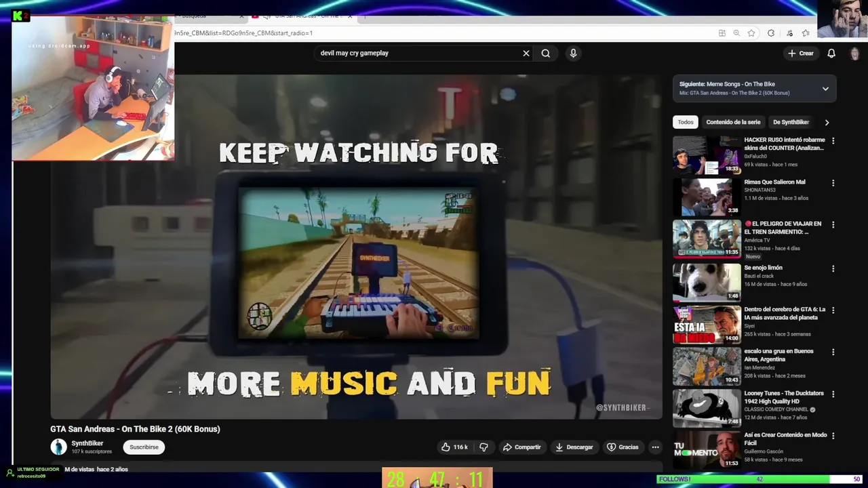Image resolution: width=868 pixels, height=488 pixels.
Task: Dislike the video with thumbs down
Action: [484, 447]
